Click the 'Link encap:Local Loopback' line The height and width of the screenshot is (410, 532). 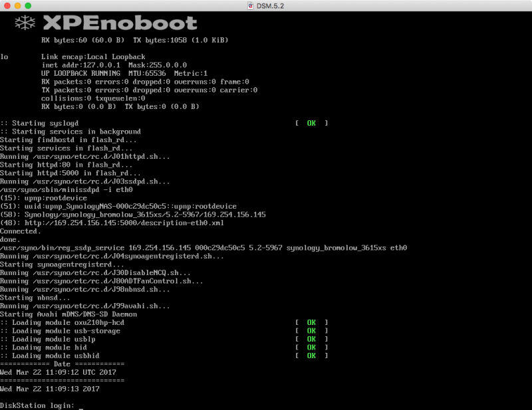pos(93,56)
